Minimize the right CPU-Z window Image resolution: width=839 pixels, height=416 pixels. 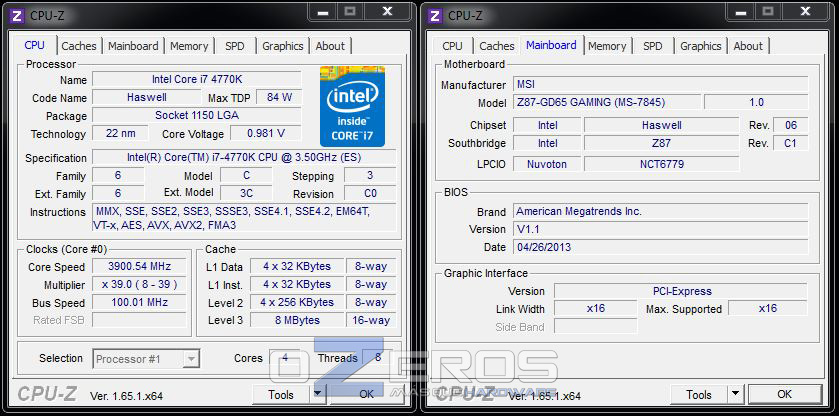[741, 11]
